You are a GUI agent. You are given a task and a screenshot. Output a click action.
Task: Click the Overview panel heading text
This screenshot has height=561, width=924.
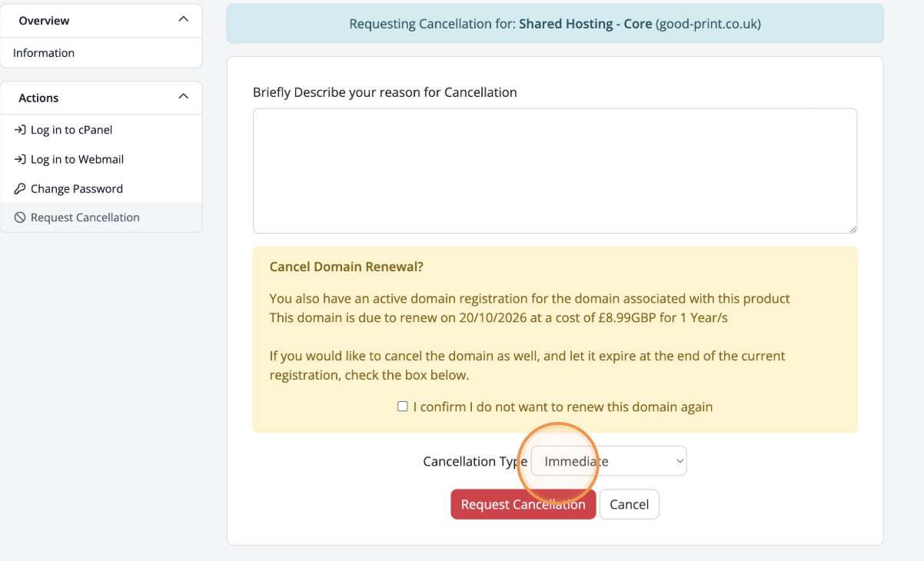(44, 21)
